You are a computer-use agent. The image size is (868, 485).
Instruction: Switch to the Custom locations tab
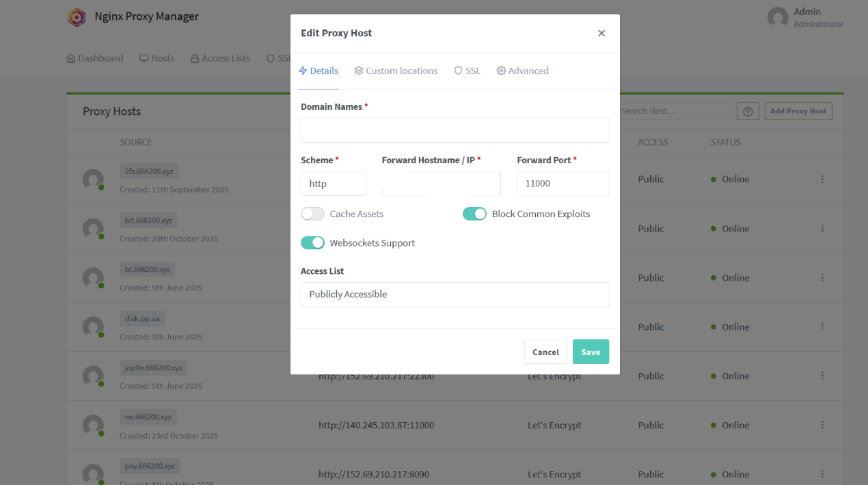click(396, 70)
